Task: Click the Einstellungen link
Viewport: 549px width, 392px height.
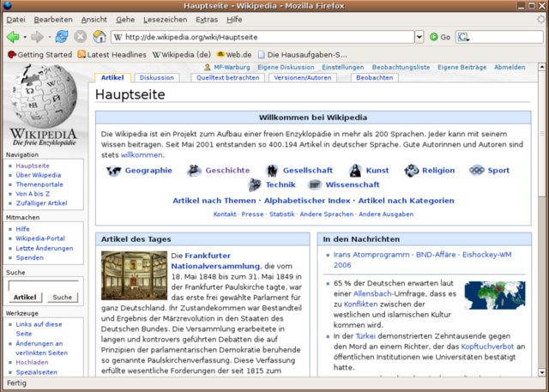Action: pos(343,67)
